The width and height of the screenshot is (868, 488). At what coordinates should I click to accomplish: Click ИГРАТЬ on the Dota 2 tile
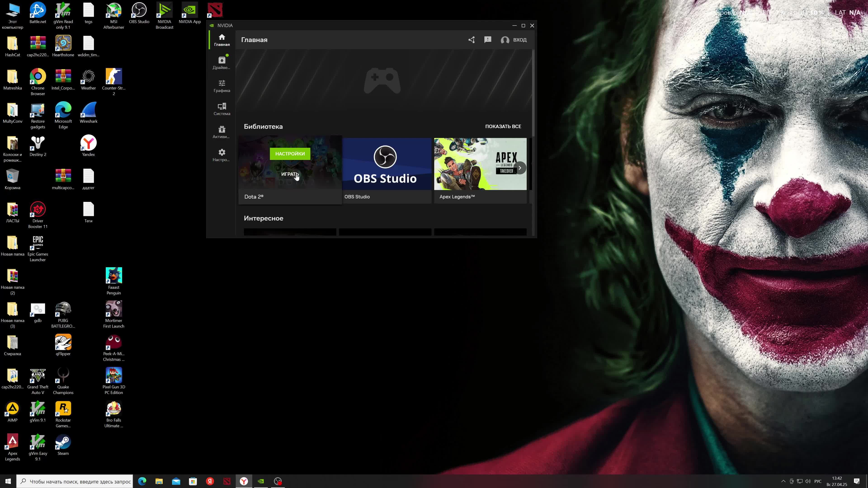click(x=290, y=174)
